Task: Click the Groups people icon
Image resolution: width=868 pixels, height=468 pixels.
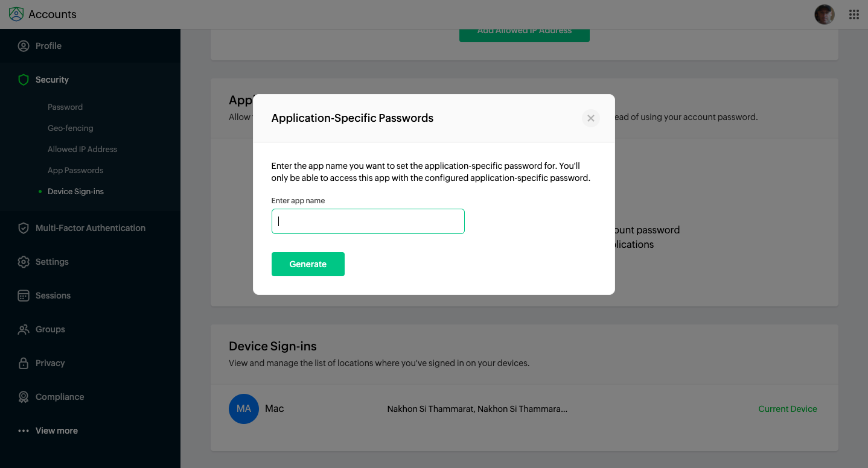Action: click(x=24, y=329)
